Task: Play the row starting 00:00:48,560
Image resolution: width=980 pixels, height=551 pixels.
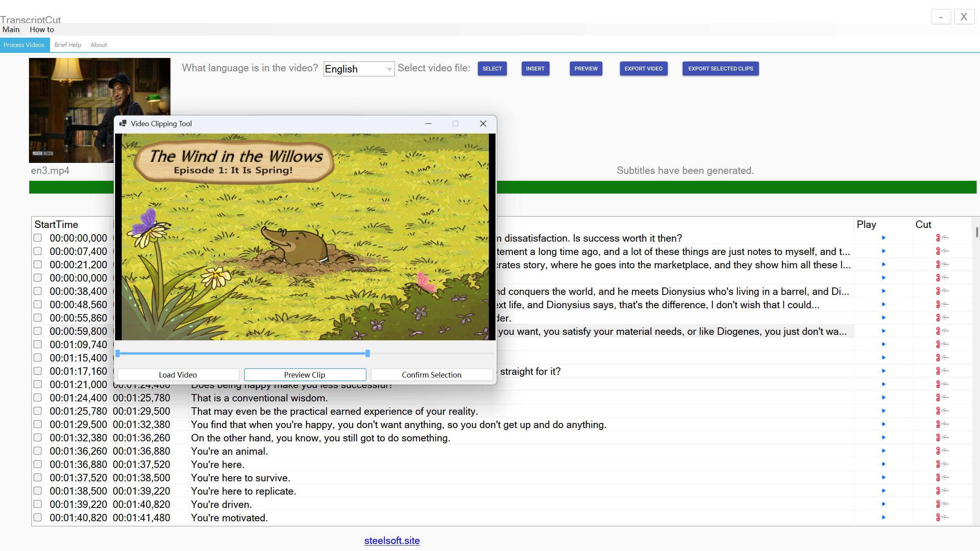Action: 883,304
